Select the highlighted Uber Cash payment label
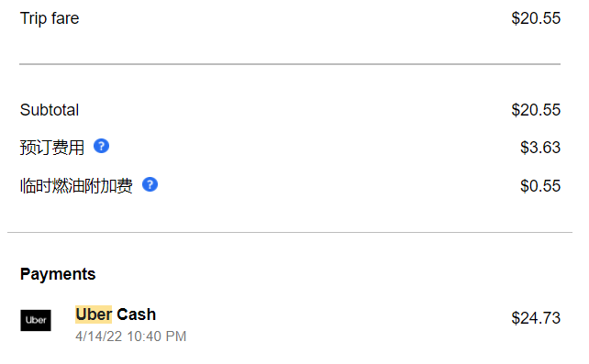This screenshot has width=589, height=364. click(116, 314)
